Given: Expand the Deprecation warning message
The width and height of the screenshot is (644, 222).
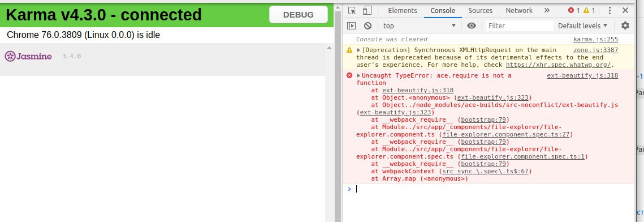Looking at the screenshot, I should pyautogui.click(x=358, y=50).
